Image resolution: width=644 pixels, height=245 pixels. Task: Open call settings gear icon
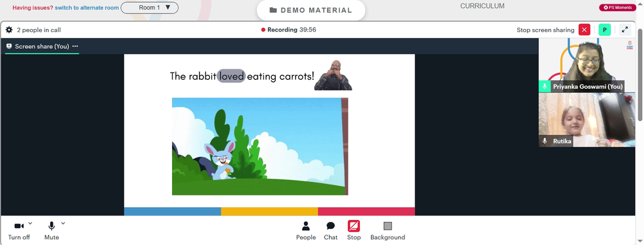[x=8, y=30]
